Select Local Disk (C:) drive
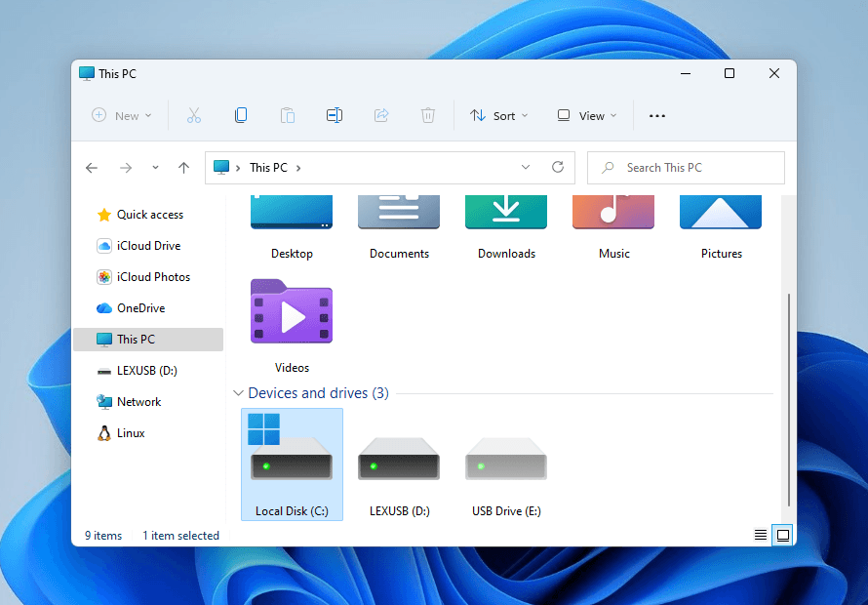The width and height of the screenshot is (868, 605). click(292, 464)
